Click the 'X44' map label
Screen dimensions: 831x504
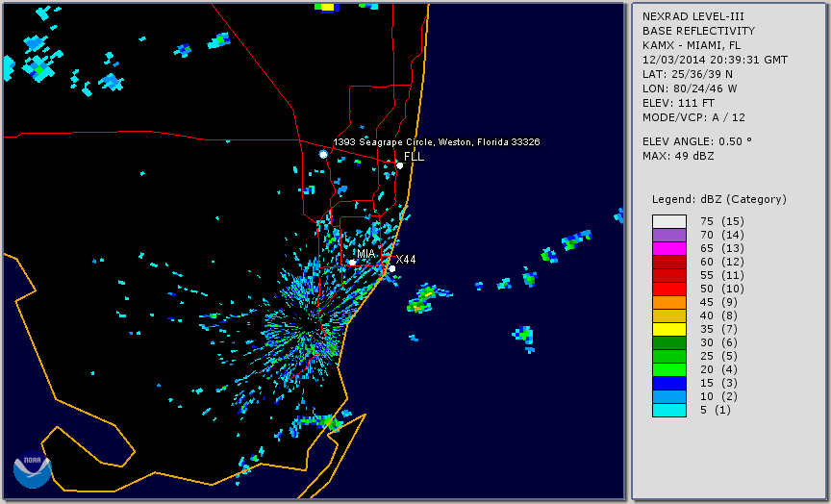coord(406,259)
